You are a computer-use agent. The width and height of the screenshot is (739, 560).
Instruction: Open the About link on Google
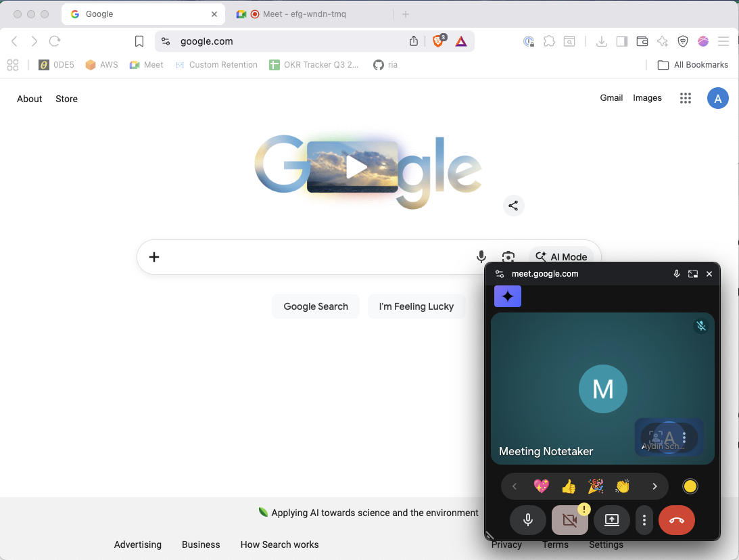pyautogui.click(x=29, y=99)
